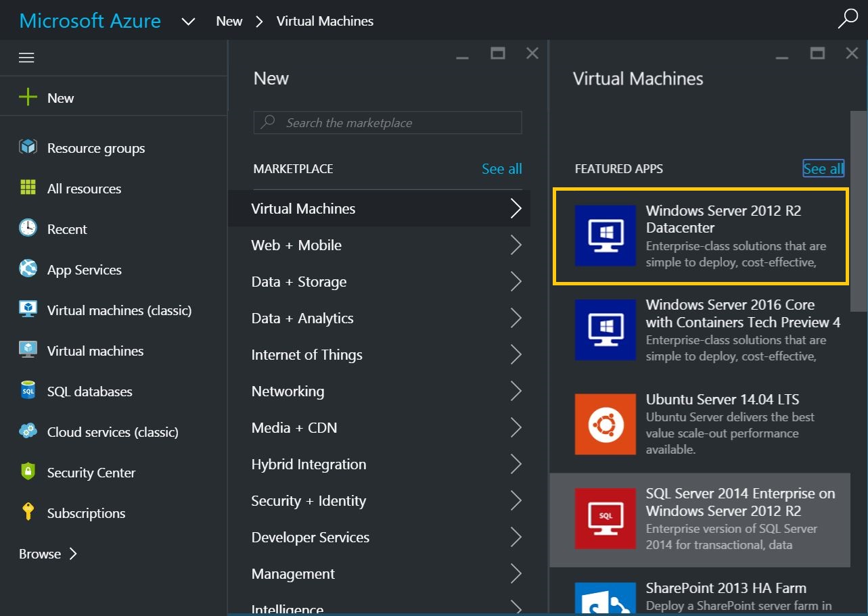Click the Security Center shield icon
The height and width of the screenshot is (616, 868).
[x=27, y=472]
